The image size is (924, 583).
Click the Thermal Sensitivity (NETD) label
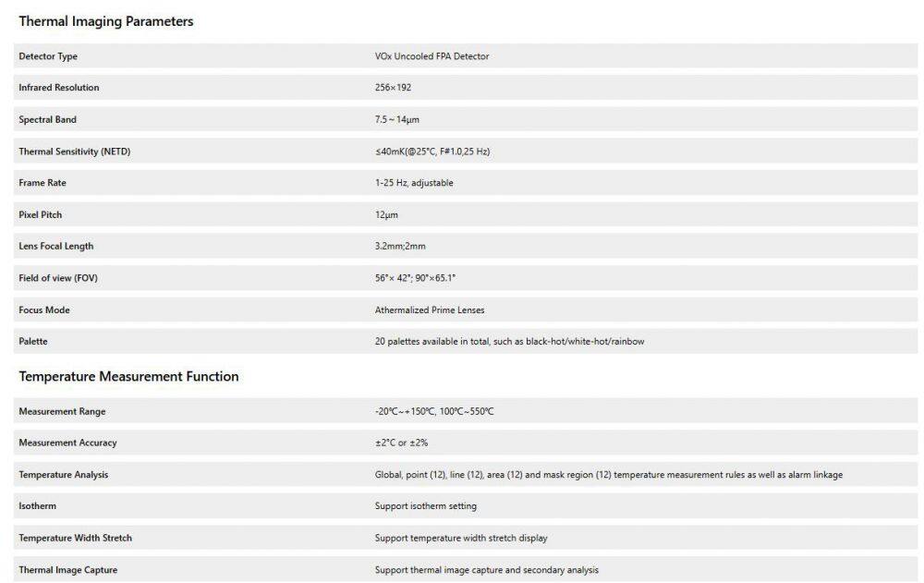click(75, 152)
